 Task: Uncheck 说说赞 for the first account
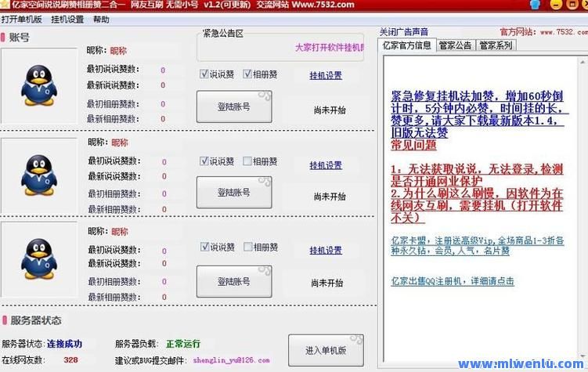[x=204, y=75]
